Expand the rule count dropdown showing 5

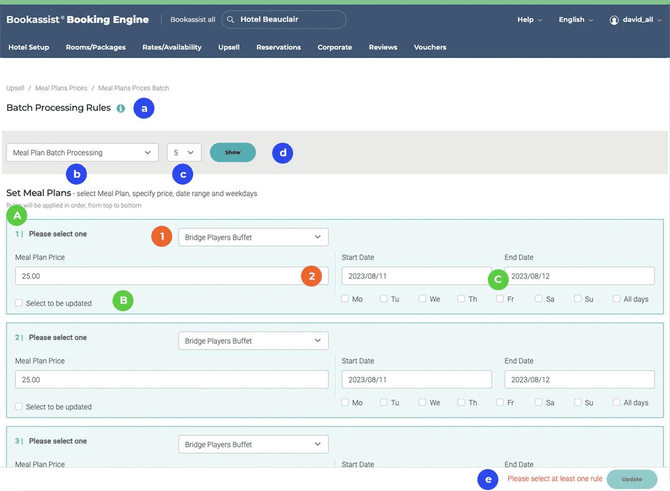[184, 153]
